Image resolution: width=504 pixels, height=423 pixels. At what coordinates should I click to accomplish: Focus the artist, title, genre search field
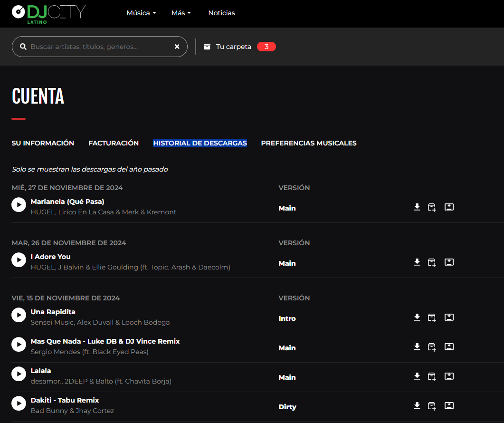click(100, 47)
